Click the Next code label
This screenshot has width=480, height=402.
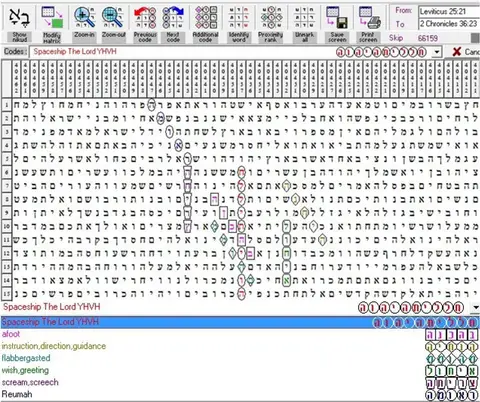173,37
